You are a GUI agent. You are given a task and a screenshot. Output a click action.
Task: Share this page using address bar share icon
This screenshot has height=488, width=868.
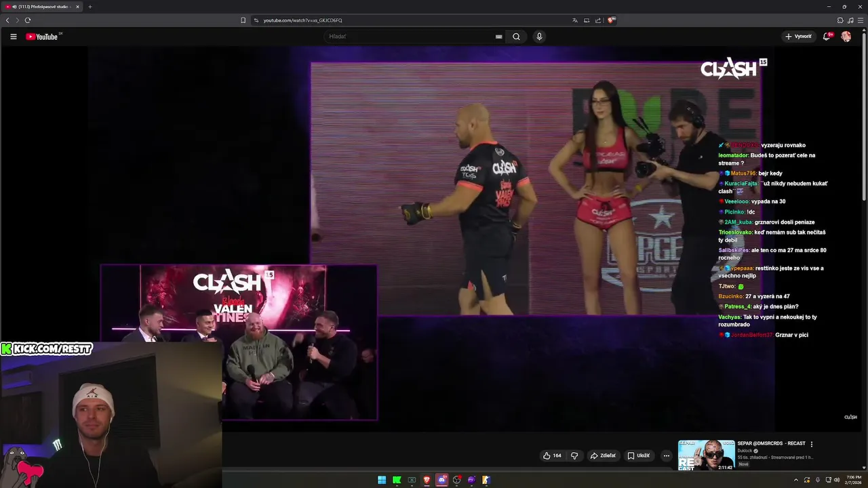pyautogui.click(x=598, y=20)
